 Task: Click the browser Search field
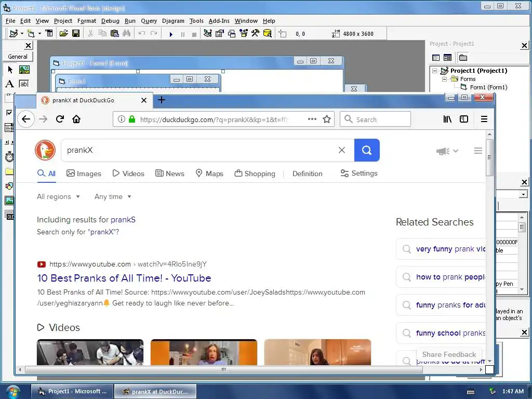(375, 119)
